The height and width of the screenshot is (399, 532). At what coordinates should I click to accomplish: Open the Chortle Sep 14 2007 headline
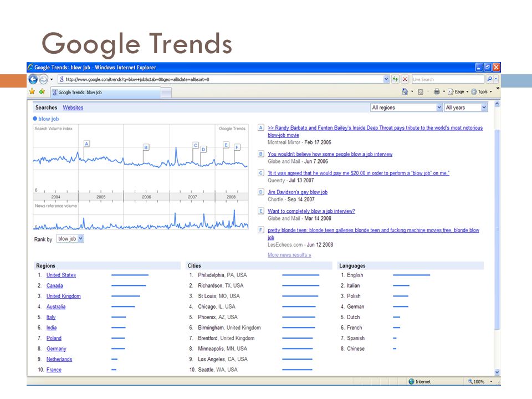pyautogui.click(x=298, y=192)
